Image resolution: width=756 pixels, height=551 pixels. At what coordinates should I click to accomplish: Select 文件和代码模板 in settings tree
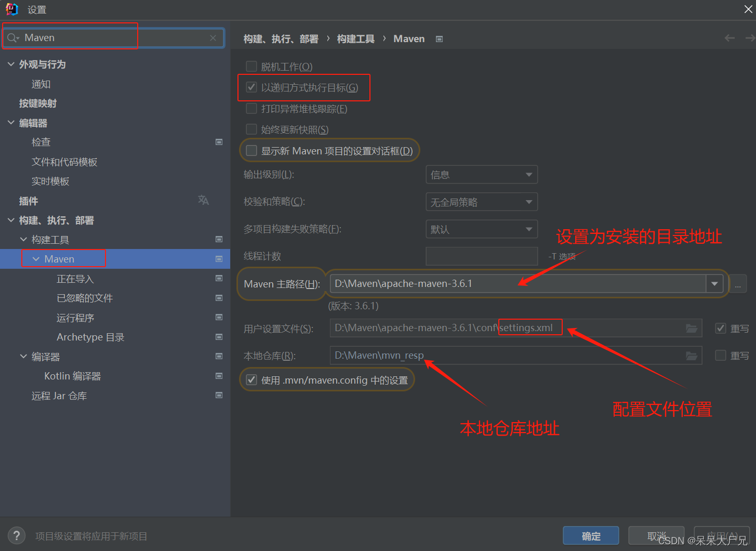click(64, 162)
